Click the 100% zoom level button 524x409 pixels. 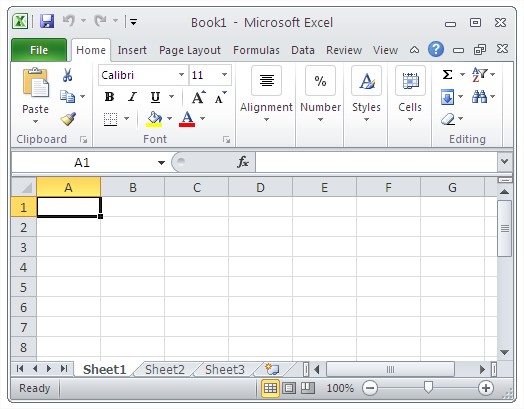coord(340,388)
